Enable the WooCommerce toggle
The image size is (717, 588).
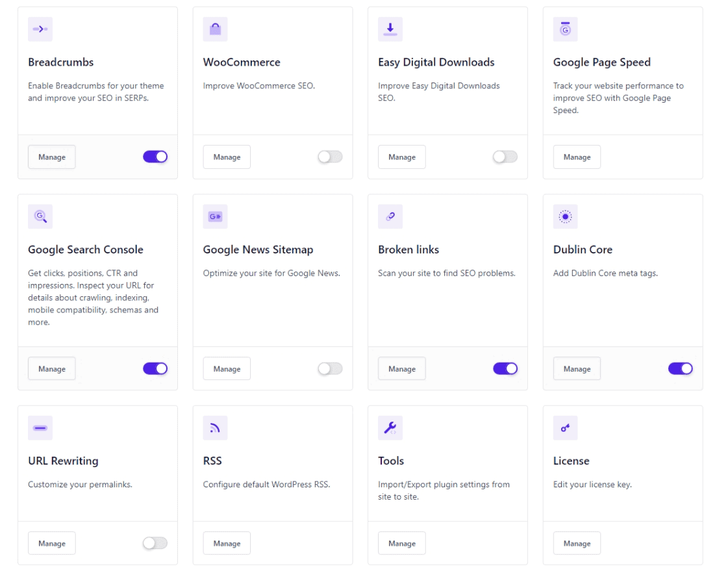pos(330,157)
